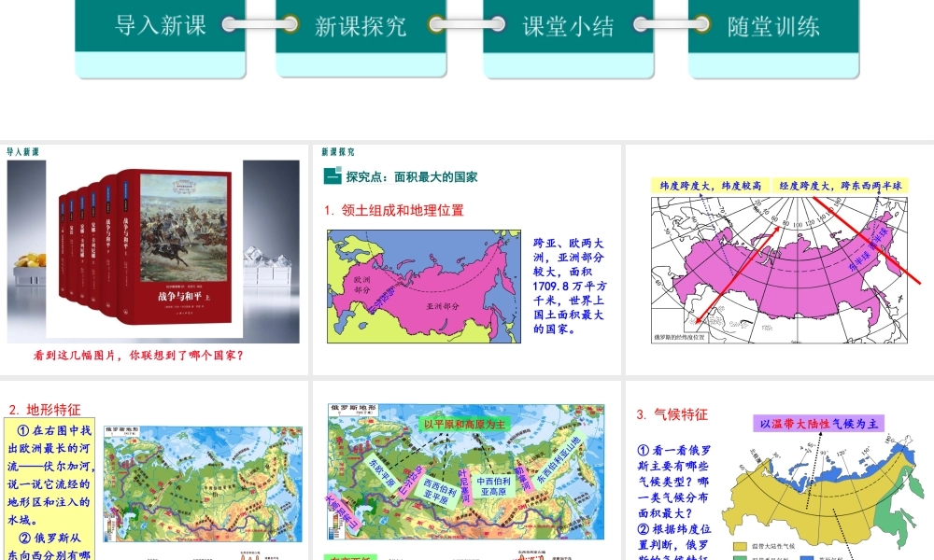This screenshot has height=560, width=934.
Task: Click the 东欧平原 label on terrain map
Action: (x=382, y=473)
